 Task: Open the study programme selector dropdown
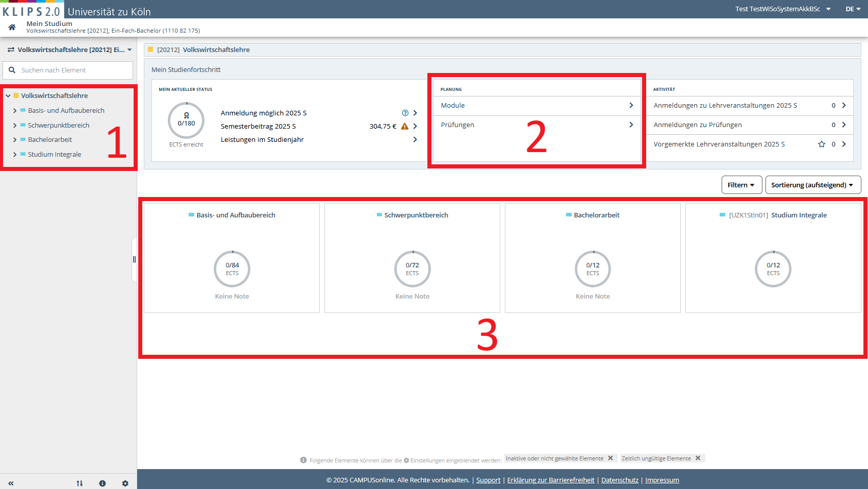click(70, 50)
